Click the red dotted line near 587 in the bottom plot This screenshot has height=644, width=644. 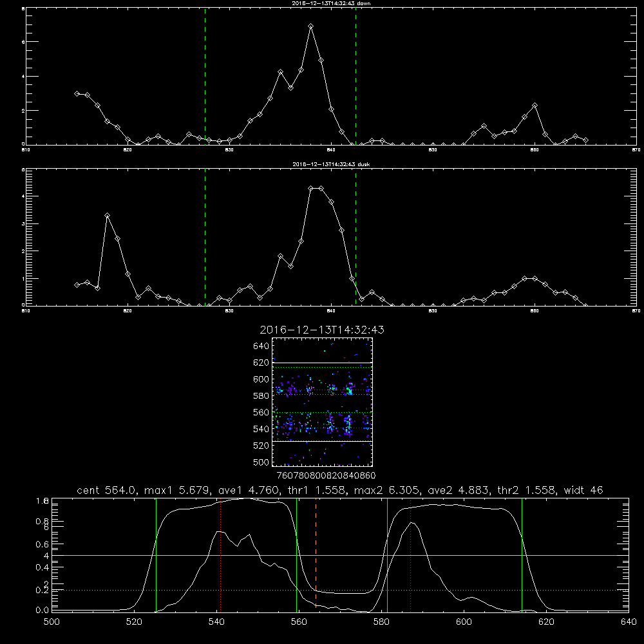[410, 555]
